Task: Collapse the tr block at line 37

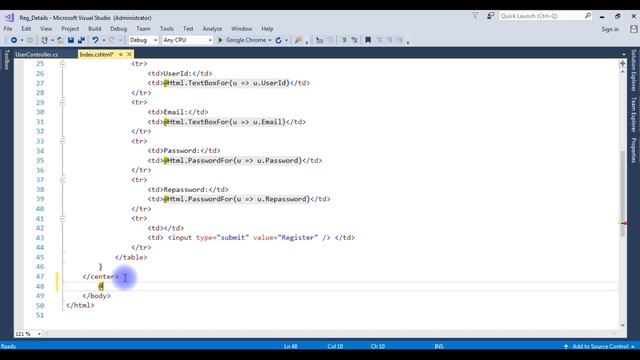Action: pos(62,180)
